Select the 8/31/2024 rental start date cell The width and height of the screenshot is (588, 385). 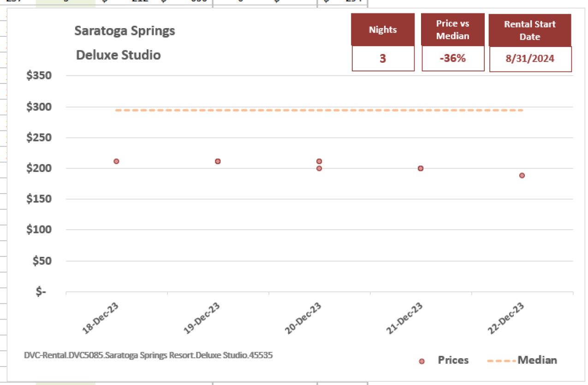click(x=530, y=59)
